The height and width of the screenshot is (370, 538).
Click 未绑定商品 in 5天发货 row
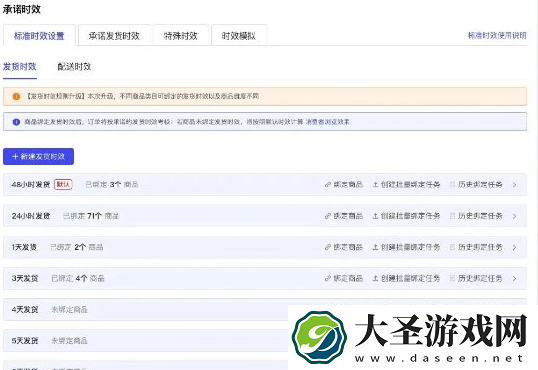click(x=69, y=341)
